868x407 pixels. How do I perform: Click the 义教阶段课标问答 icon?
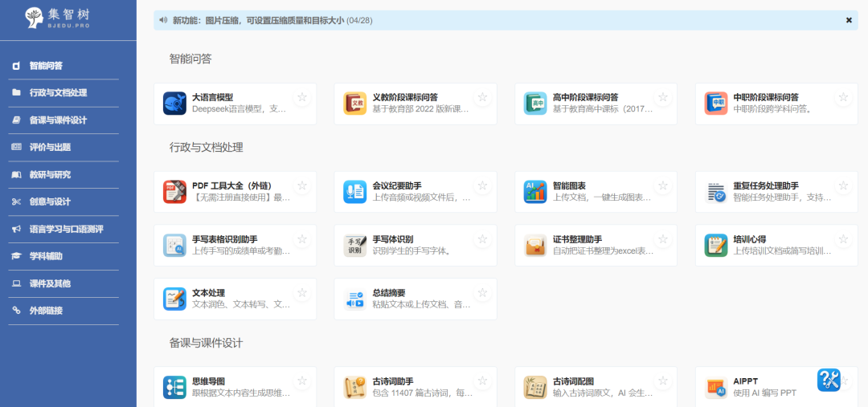click(355, 104)
